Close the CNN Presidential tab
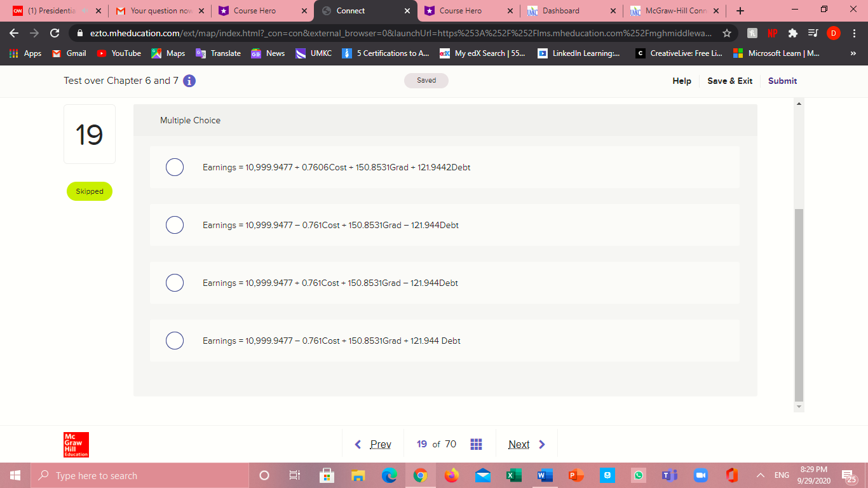This screenshot has height=488, width=868. 98,11
